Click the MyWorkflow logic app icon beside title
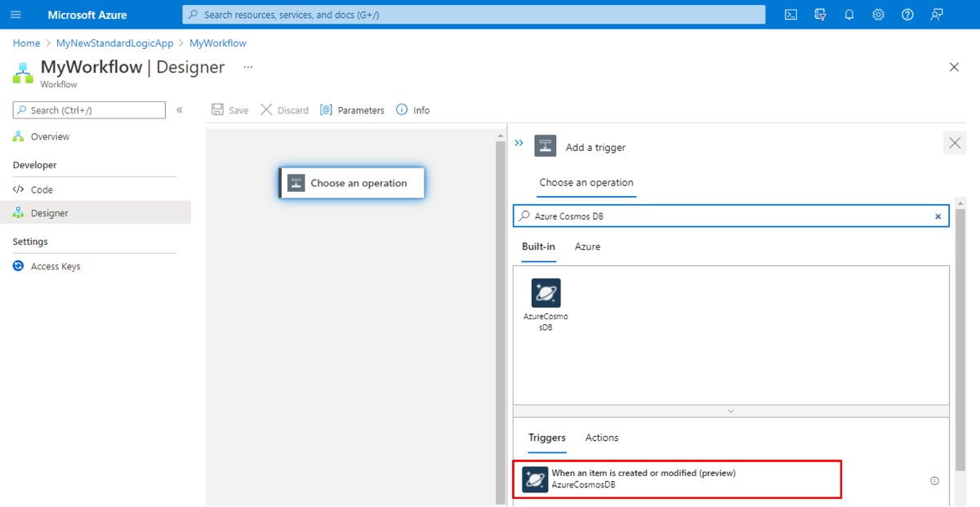The height and width of the screenshot is (507, 980). [23, 73]
